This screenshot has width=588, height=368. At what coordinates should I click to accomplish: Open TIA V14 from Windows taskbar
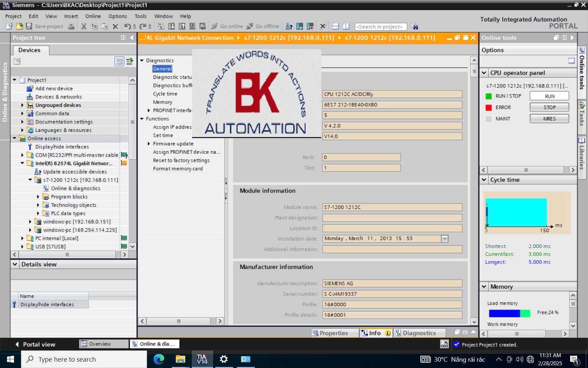point(202,359)
